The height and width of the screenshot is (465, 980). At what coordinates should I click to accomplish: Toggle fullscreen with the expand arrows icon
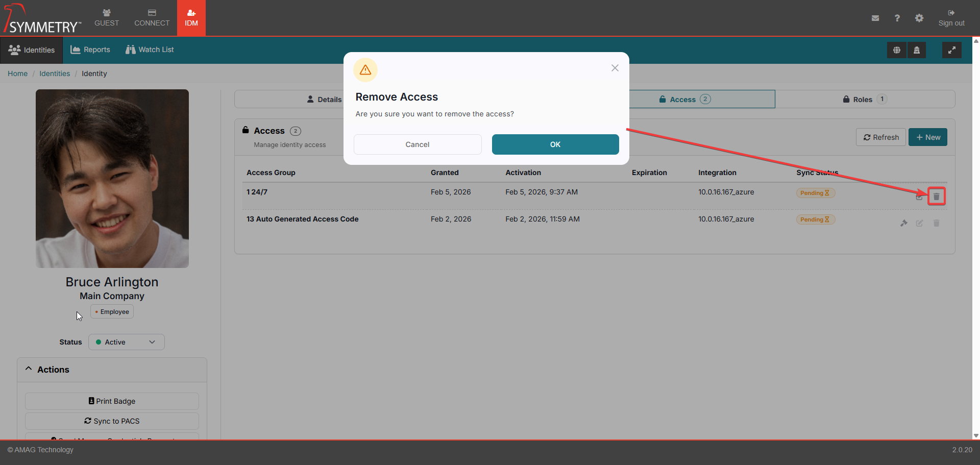951,50
